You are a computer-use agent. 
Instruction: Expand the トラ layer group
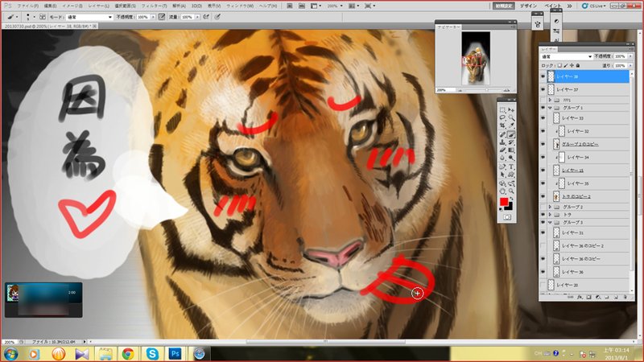(x=550, y=214)
